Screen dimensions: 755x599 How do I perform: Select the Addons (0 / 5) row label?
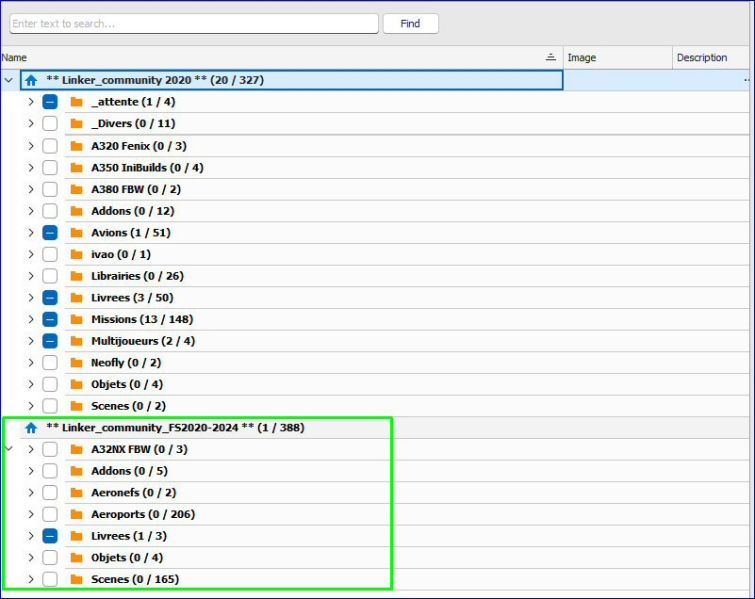[x=130, y=471]
